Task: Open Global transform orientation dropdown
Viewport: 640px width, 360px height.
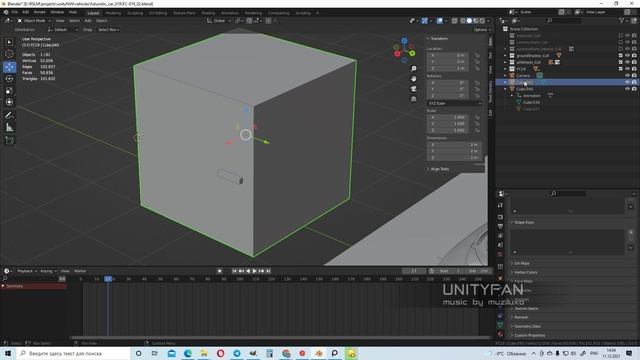Action: pyautogui.click(x=219, y=20)
